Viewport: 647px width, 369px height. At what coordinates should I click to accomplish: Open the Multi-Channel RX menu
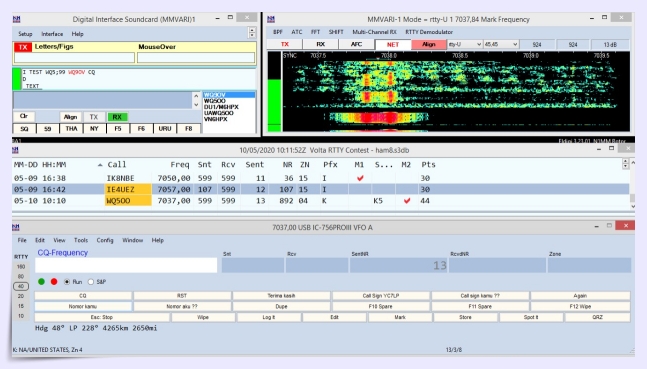[x=374, y=32]
